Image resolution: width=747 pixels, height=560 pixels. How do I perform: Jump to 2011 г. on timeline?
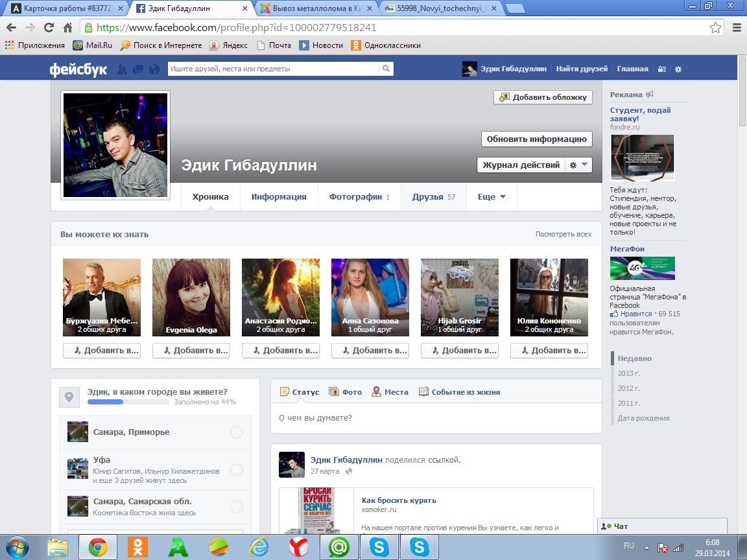629,403
